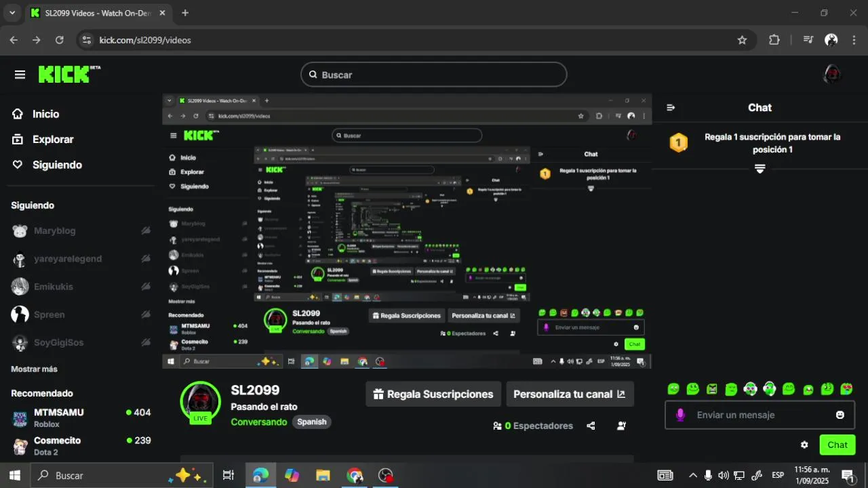Open Microsoft Edge from the taskbar
Viewport: 868px width, 488px height.
[x=260, y=475]
